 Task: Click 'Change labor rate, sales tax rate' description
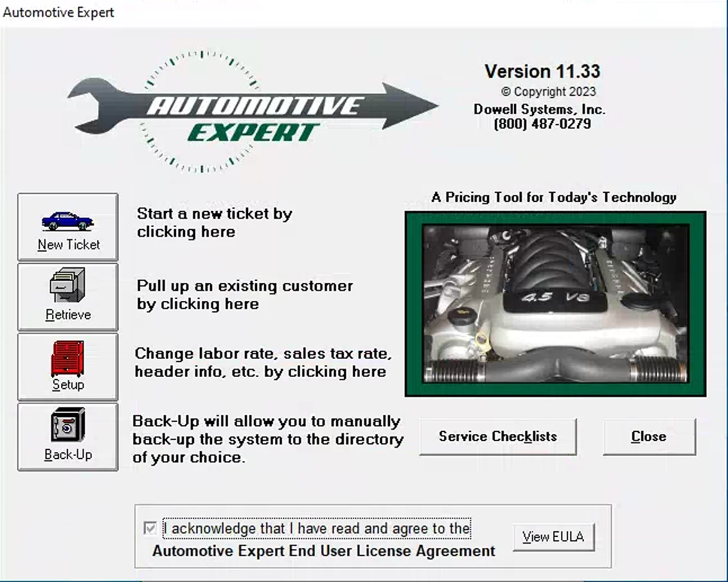263,363
